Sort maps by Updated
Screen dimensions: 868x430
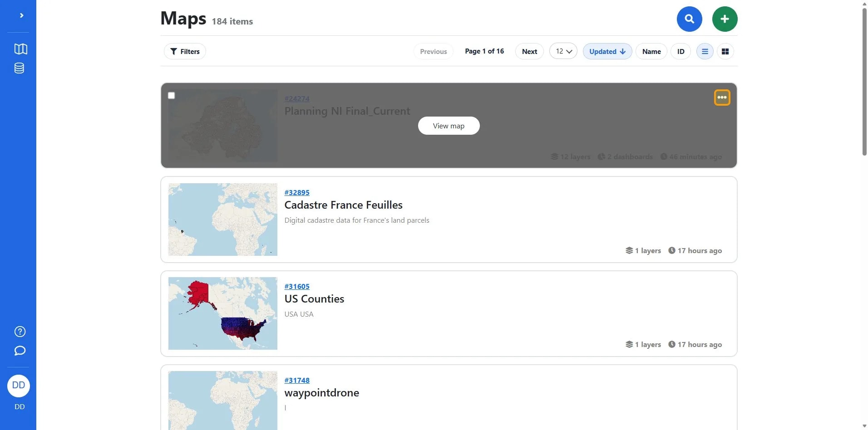pos(607,51)
